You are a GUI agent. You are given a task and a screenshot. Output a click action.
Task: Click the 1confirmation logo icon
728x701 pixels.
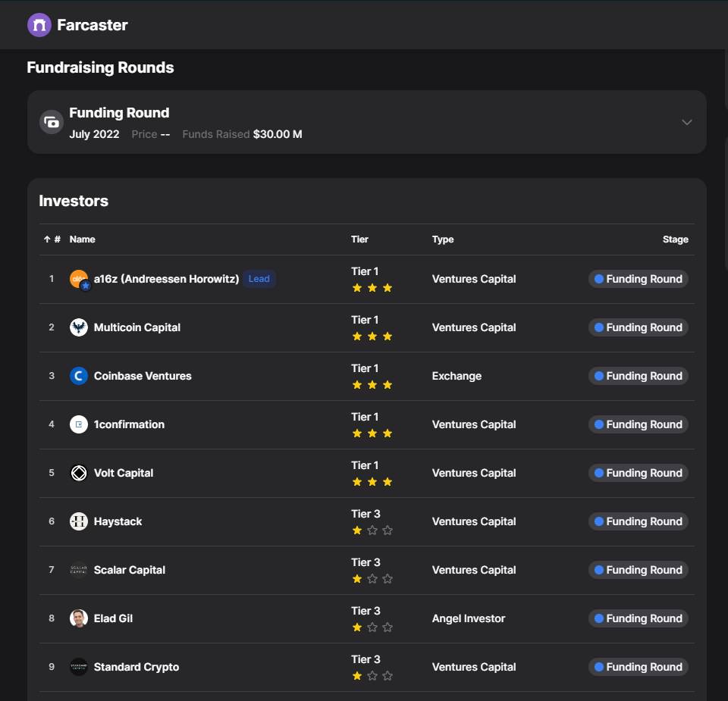pos(78,424)
